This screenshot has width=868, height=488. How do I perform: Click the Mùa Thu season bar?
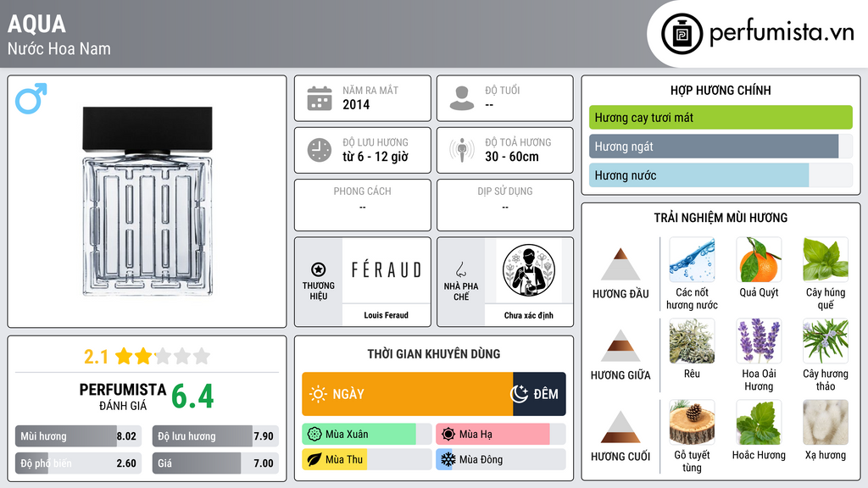click(367, 459)
